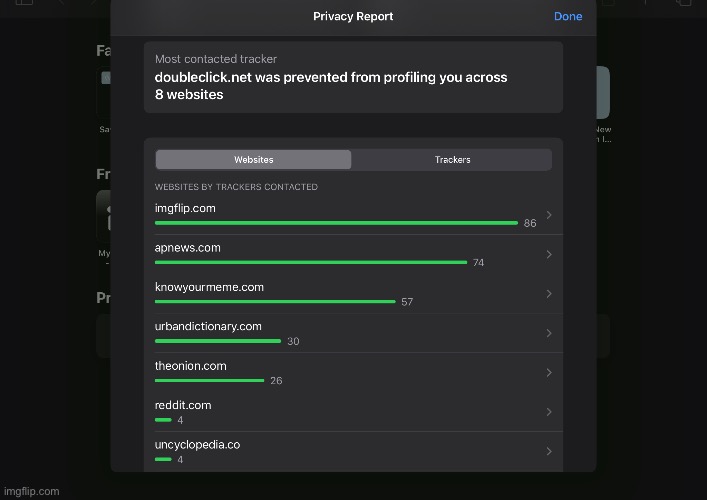Viewport: 707px width, 500px height.
Task: Expand imgflip.com row chevron
Action: pos(549,216)
